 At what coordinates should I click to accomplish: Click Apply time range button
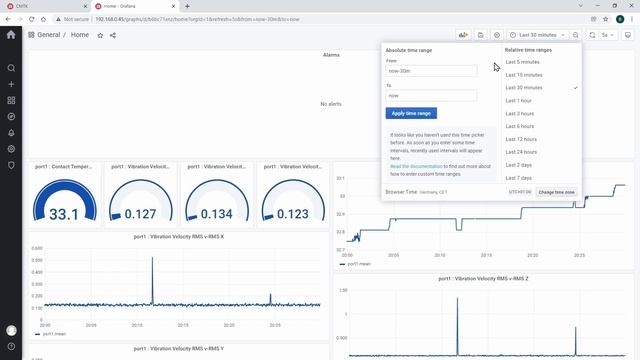[411, 113]
